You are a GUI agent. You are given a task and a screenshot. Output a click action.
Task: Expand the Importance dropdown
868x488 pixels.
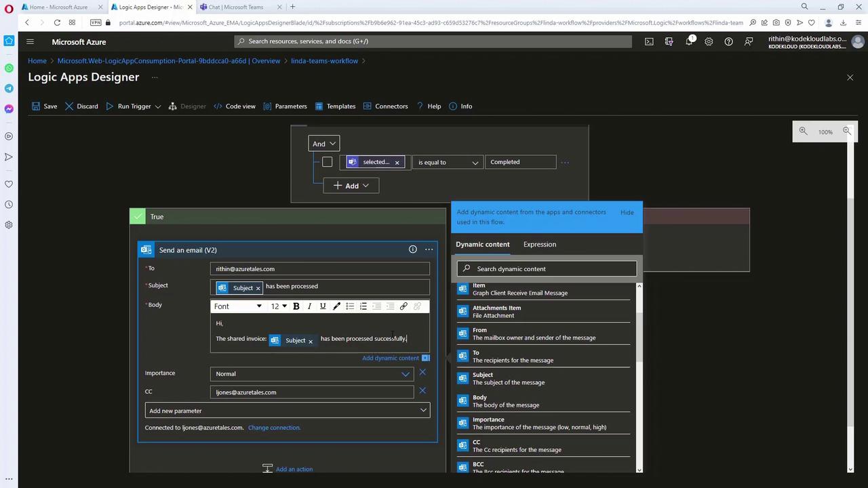click(x=405, y=374)
